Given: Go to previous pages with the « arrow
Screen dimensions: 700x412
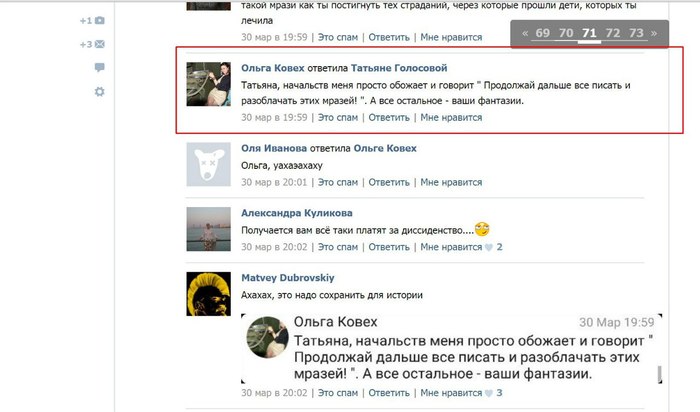Looking at the screenshot, I should click(525, 33).
